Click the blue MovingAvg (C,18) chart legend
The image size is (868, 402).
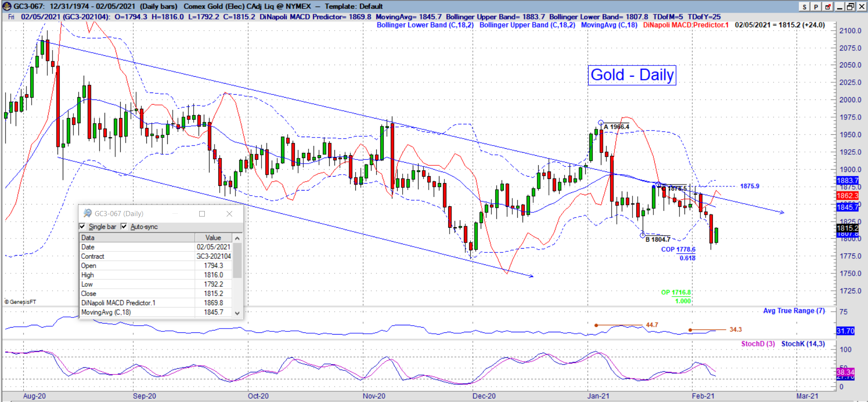[x=609, y=25]
